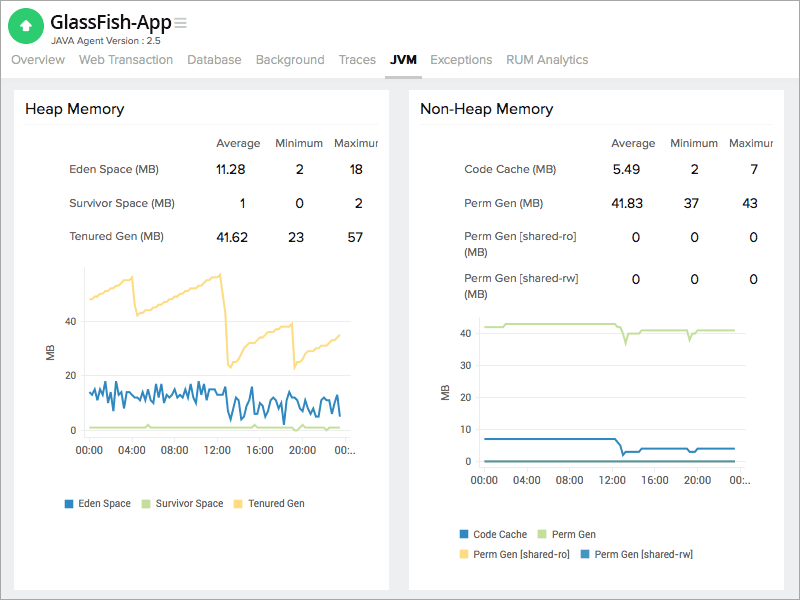Open the Exceptions tab
The height and width of the screenshot is (600, 800).
click(x=461, y=60)
